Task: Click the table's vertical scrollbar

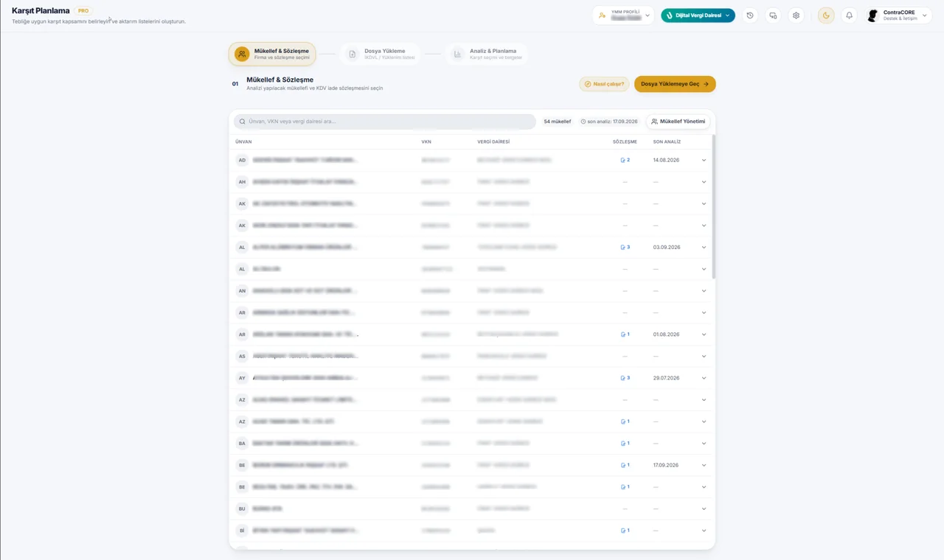Action: tap(713, 206)
